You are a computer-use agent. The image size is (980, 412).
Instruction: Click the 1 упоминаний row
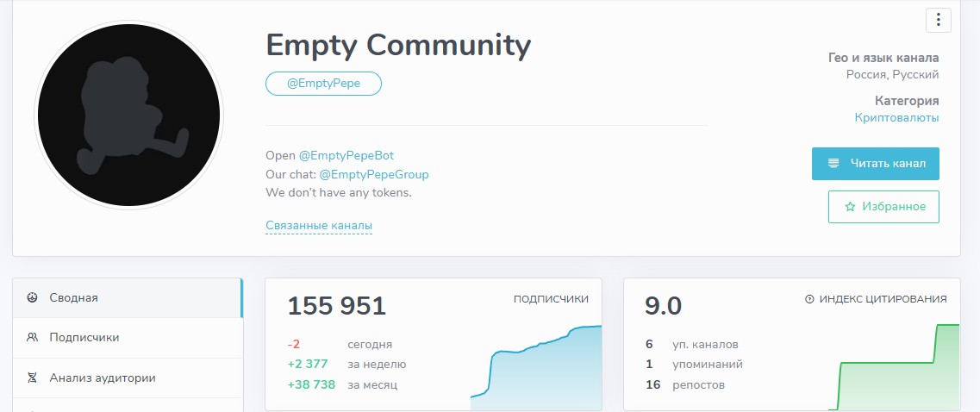pos(695,365)
